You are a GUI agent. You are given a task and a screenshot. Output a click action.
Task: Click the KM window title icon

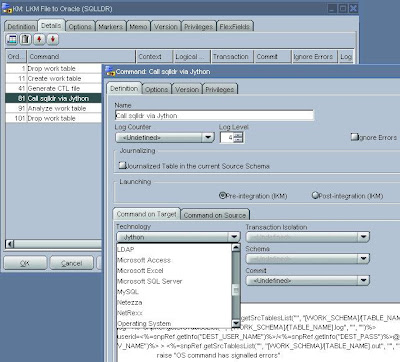coord(7,8)
